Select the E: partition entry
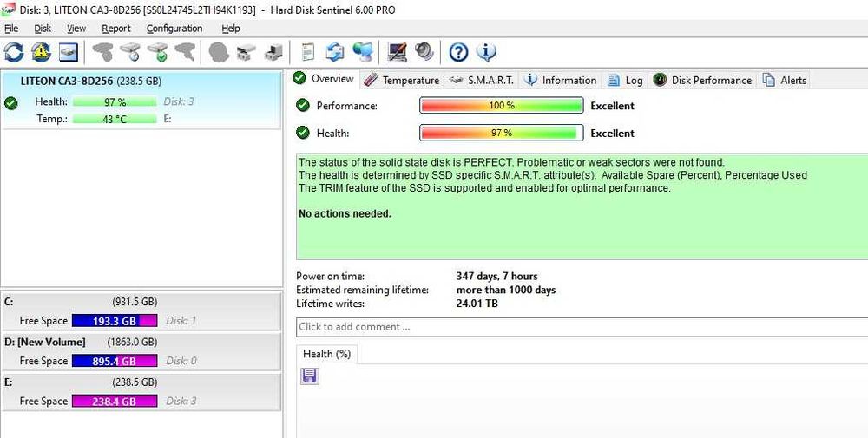Screen dimensions: 868x438 pos(141,392)
